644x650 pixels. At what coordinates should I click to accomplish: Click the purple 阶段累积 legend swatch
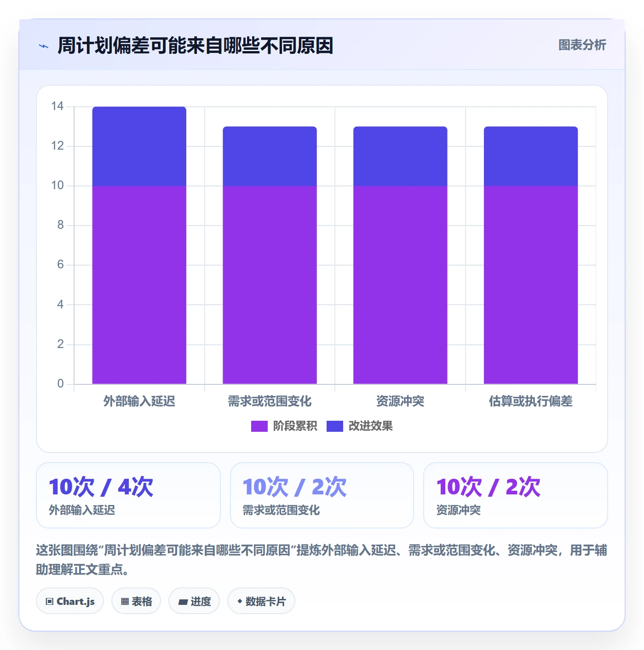(x=259, y=426)
